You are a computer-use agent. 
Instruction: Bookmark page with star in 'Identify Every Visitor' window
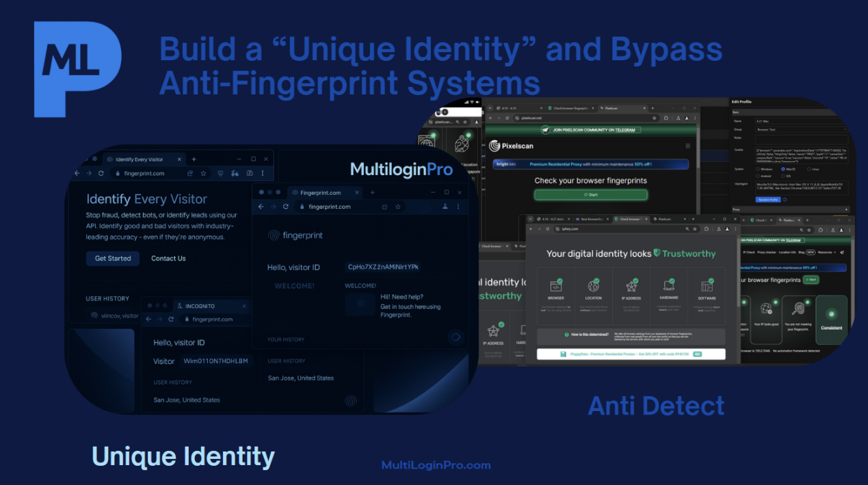tap(203, 174)
